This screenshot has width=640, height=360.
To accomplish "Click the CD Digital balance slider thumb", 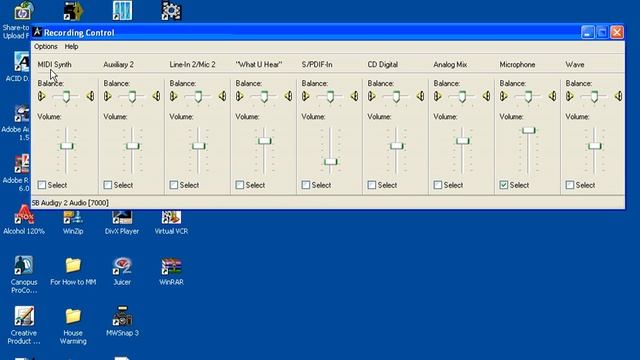I will coord(396,97).
